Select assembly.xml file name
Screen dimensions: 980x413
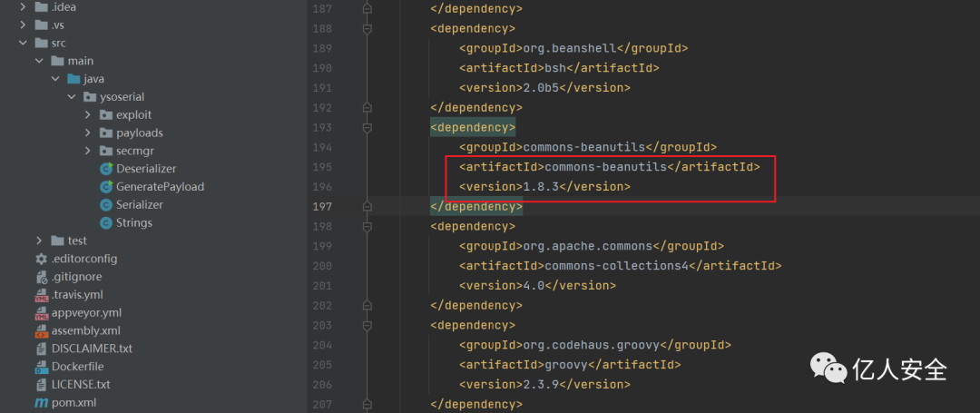pos(86,330)
